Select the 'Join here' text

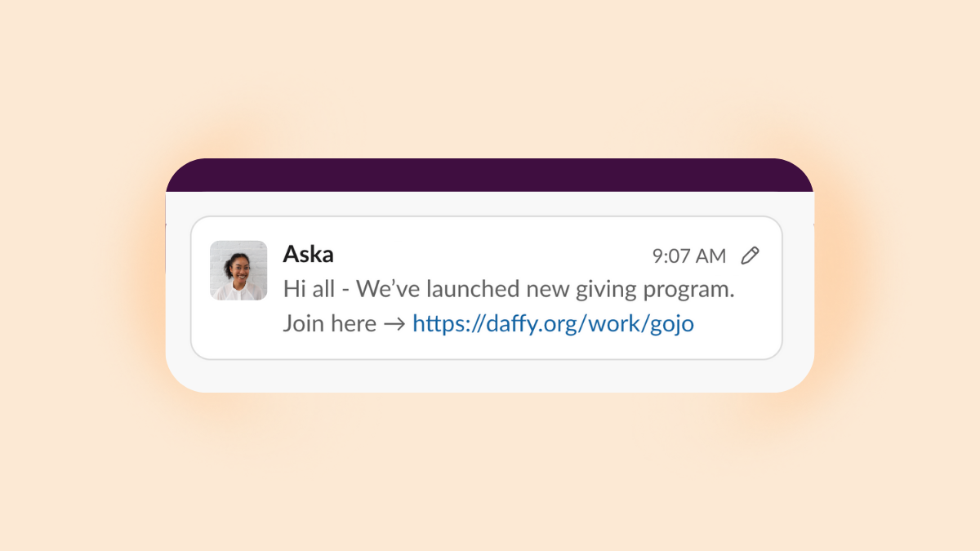(x=329, y=323)
